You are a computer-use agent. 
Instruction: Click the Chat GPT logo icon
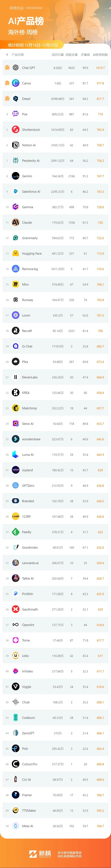pos(15,68)
